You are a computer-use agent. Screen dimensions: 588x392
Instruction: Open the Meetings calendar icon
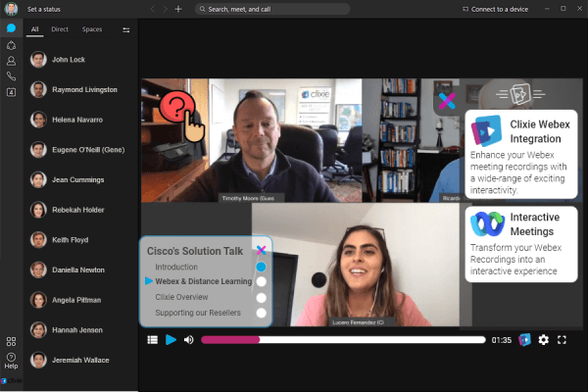(11, 92)
